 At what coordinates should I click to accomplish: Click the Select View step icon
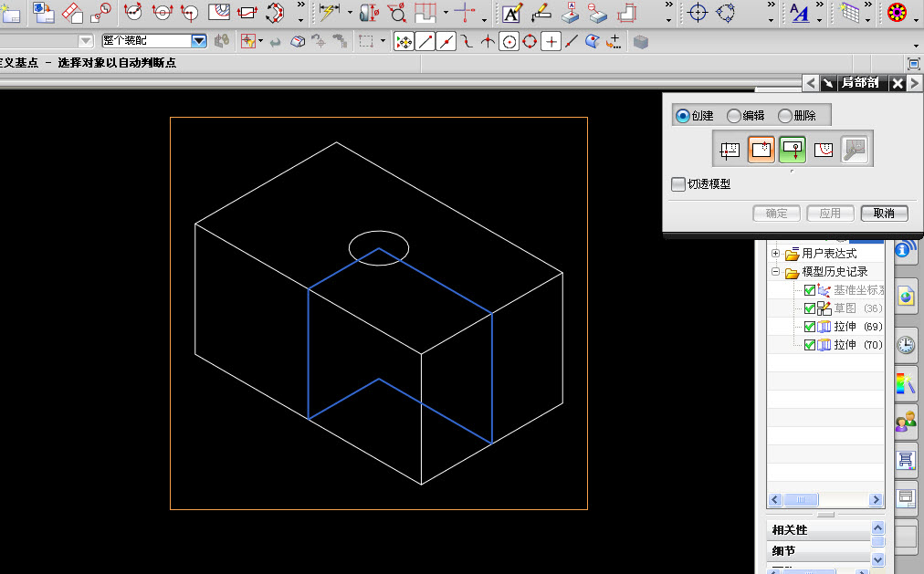(x=730, y=151)
